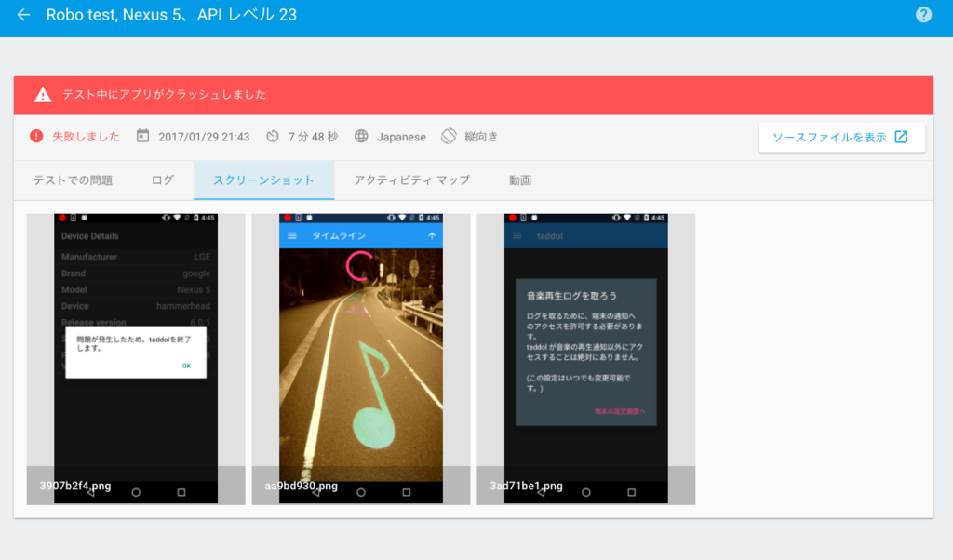Open screenshot 3ad71be1.png thumbnail

tap(586, 359)
